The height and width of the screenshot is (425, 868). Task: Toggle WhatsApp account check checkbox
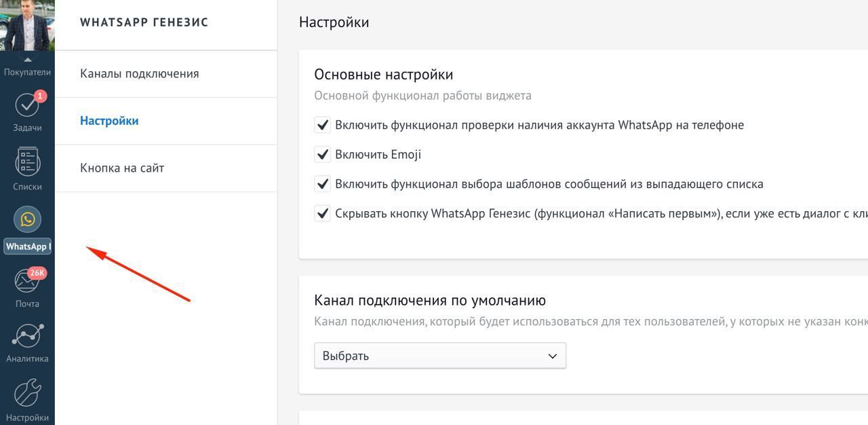(x=322, y=125)
